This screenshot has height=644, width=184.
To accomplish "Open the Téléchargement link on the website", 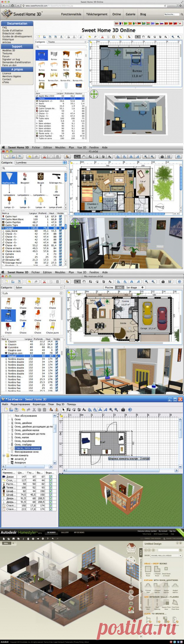I will pyautogui.click(x=97, y=14).
